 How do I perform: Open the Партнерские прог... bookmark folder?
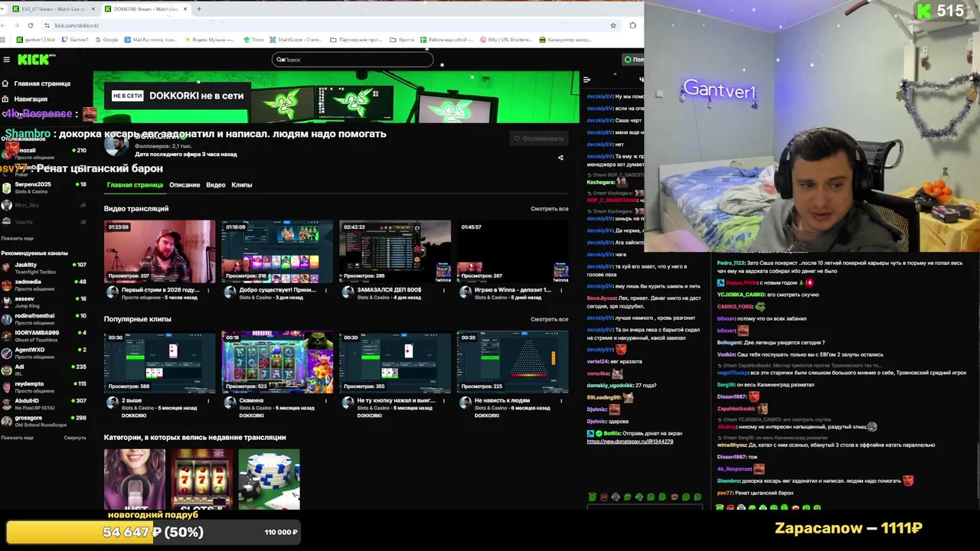[x=356, y=40]
